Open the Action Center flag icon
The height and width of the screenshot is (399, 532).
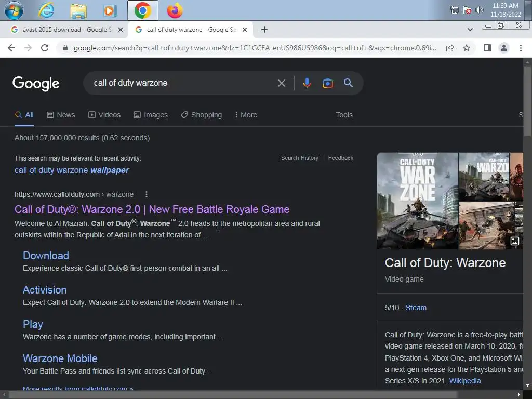(467, 10)
